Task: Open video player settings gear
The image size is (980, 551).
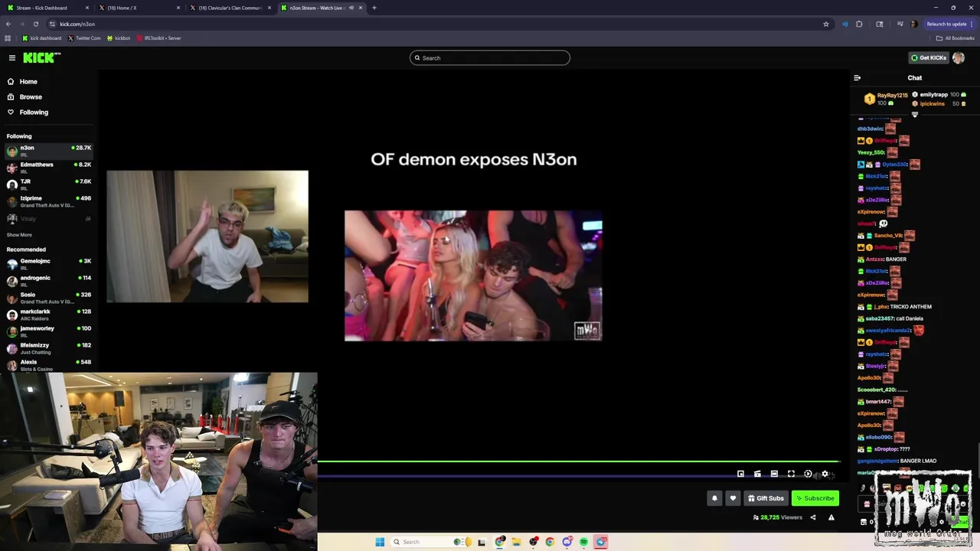Action: (825, 474)
